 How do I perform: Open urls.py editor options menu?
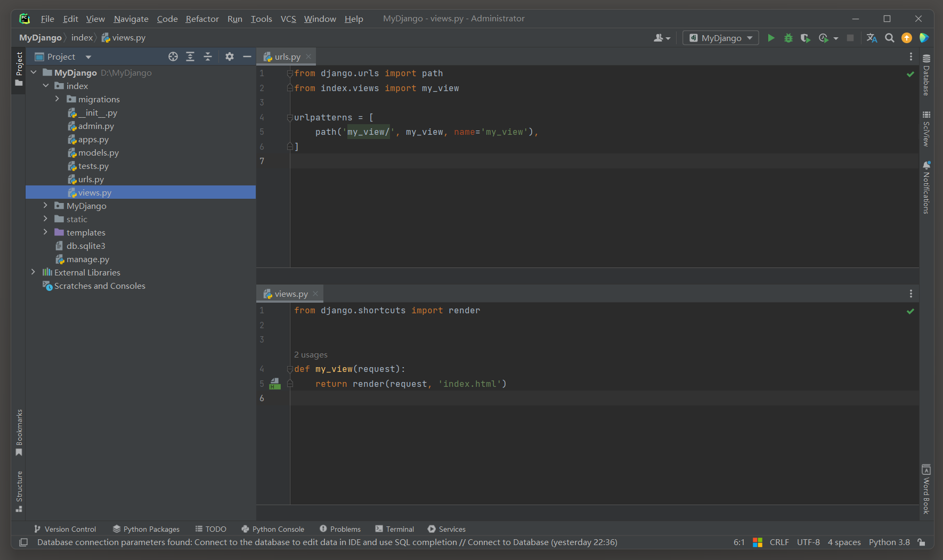tap(911, 56)
